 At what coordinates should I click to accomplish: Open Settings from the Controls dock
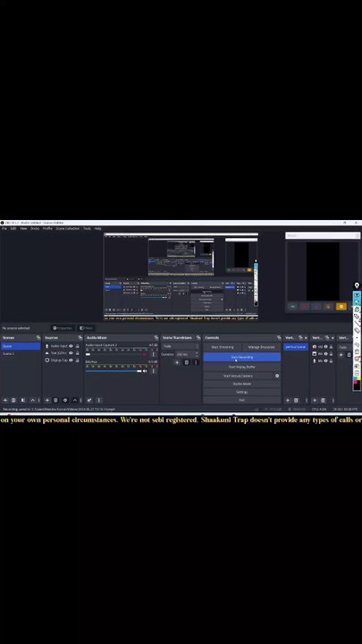pos(242,392)
